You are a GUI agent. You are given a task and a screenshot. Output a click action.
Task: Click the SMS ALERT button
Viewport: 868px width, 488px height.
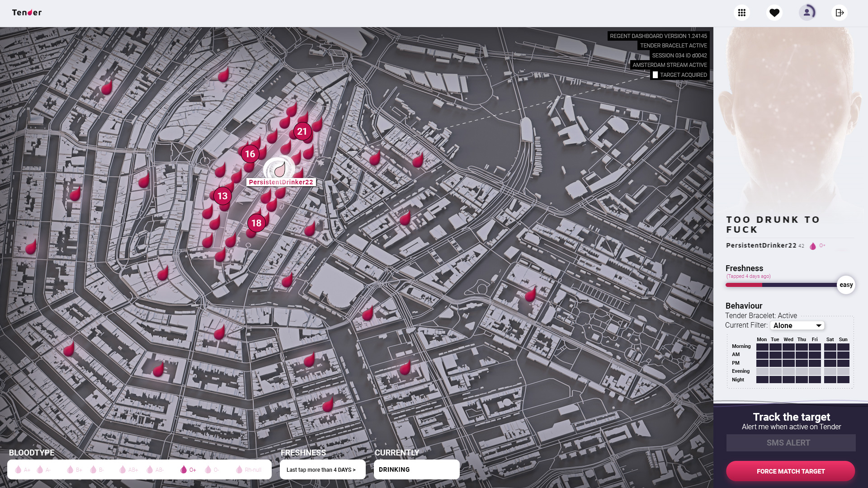[790, 443]
